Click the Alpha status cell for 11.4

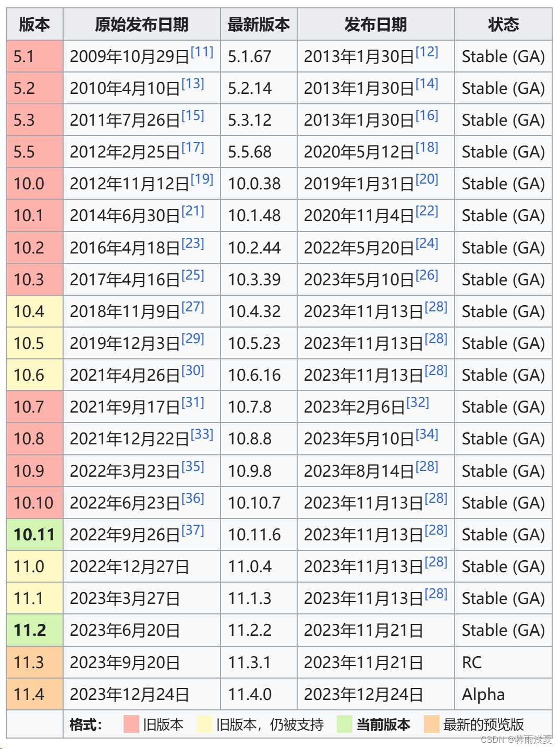coord(483,694)
